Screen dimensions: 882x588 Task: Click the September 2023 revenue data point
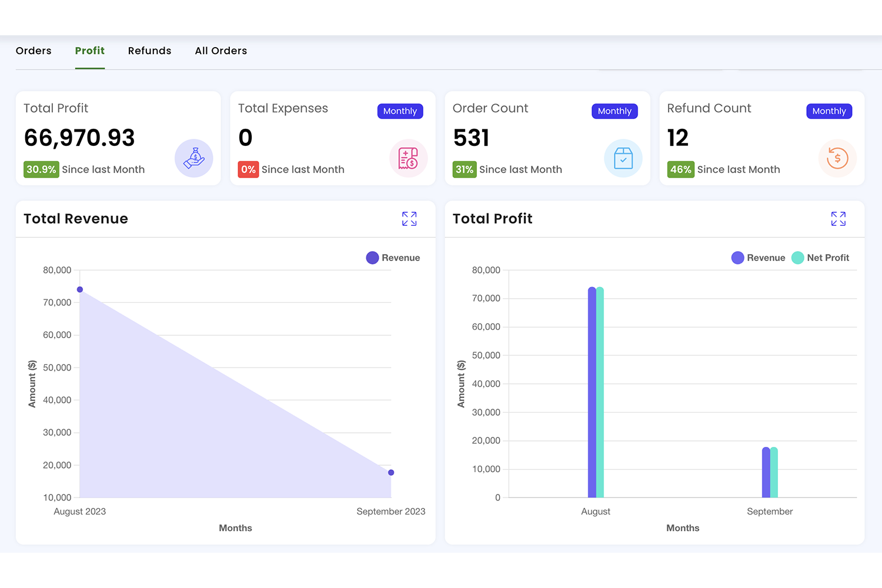(391, 472)
